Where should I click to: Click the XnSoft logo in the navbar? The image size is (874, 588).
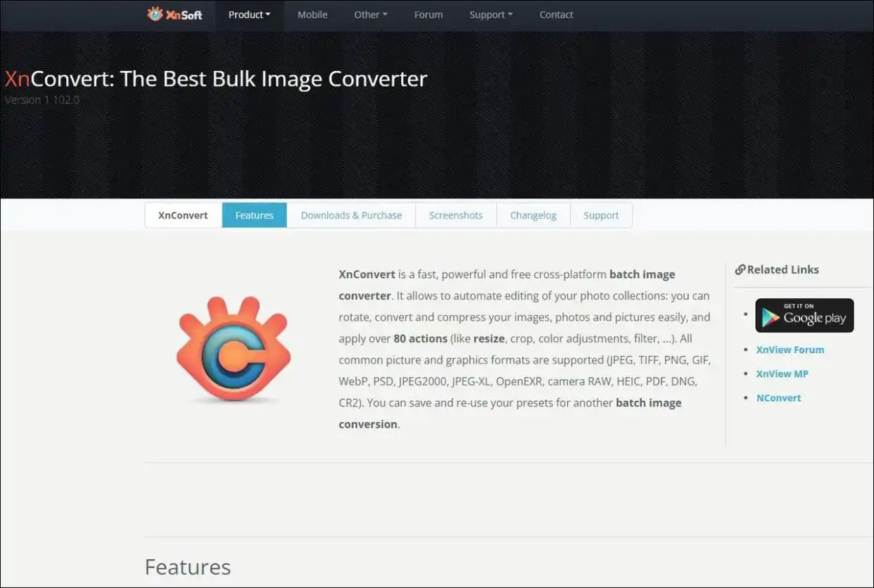(x=175, y=14)
